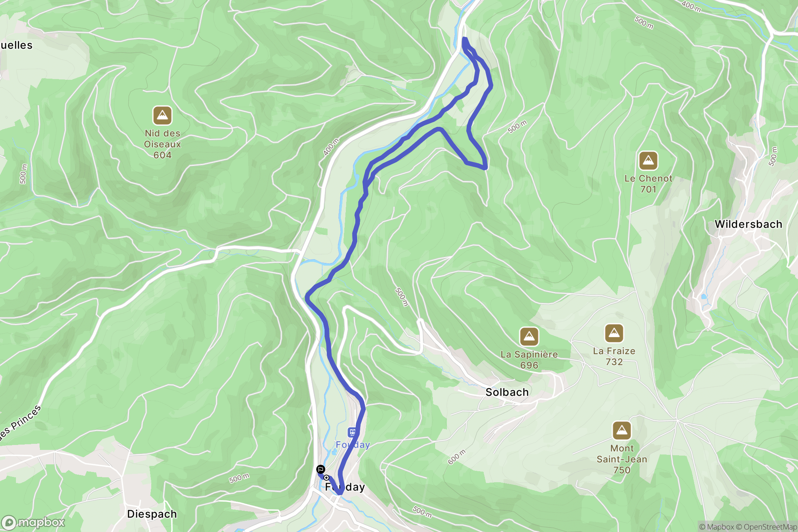Click the Fouday train station icon

[352, 432]
